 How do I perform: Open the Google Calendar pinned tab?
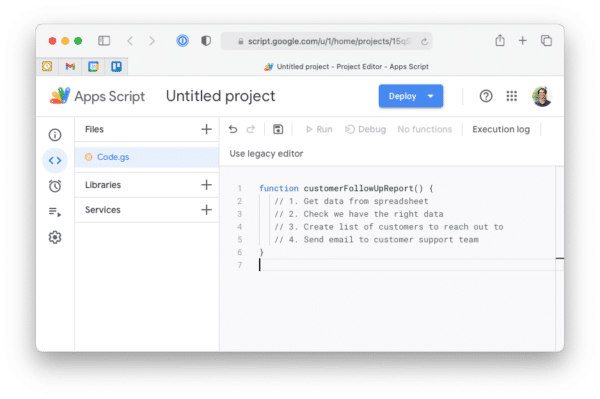click(x=93, y=67)
